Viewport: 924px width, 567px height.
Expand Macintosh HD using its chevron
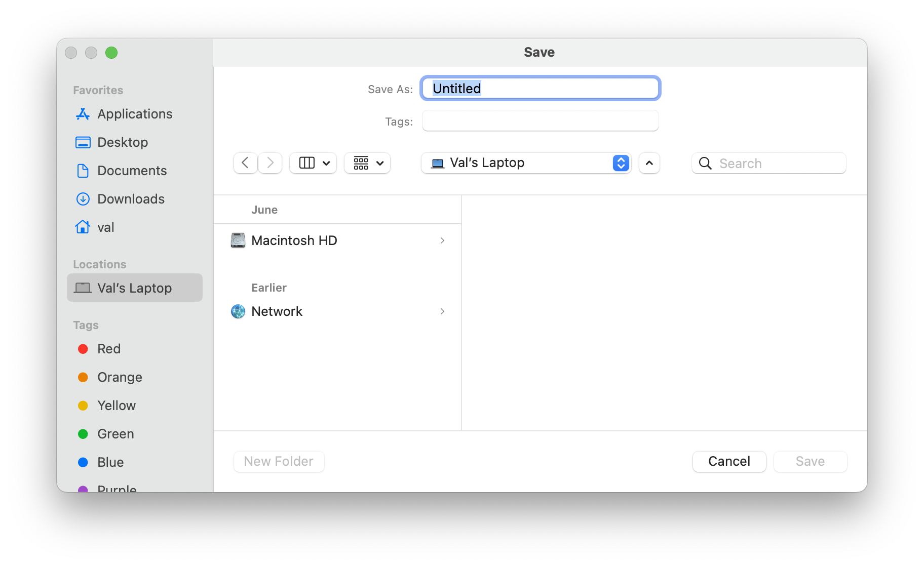[x=442, y=240]
